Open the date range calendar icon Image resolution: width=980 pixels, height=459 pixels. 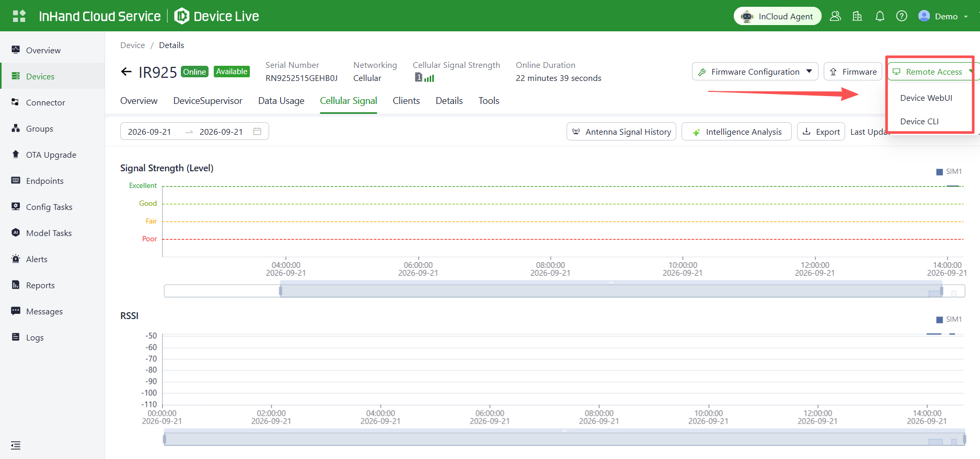(257, 131)
